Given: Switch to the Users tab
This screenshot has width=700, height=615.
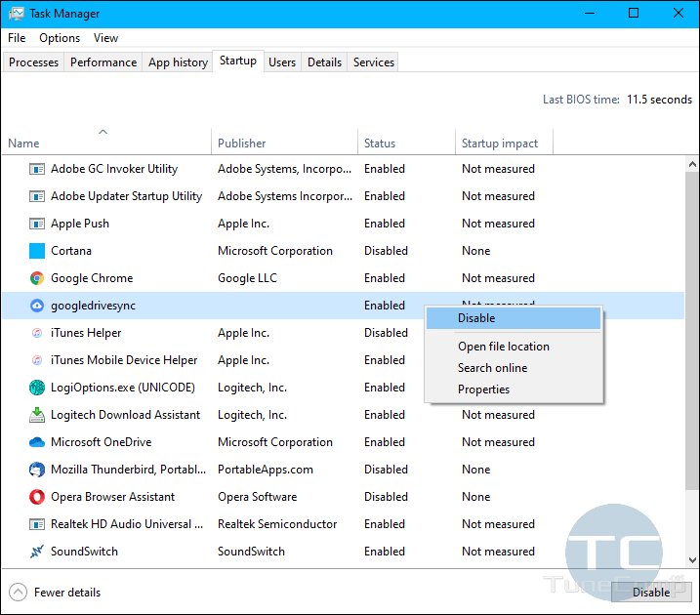Looking at the screenshot, I should click(282, 62).
